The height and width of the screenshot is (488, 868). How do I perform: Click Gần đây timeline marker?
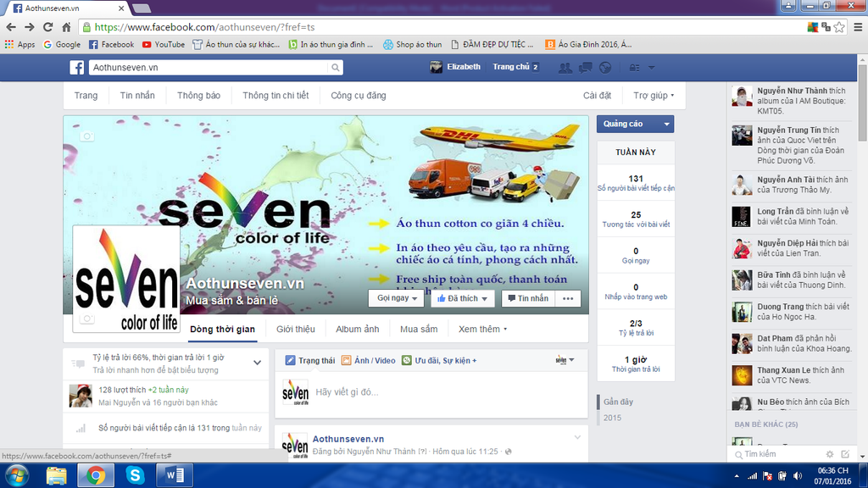click(618, 402)
